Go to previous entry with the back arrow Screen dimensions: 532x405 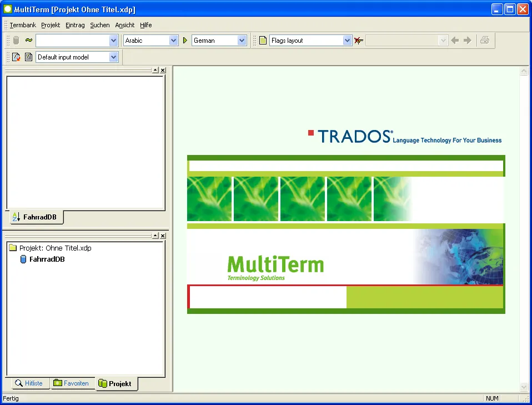point(455,41)
